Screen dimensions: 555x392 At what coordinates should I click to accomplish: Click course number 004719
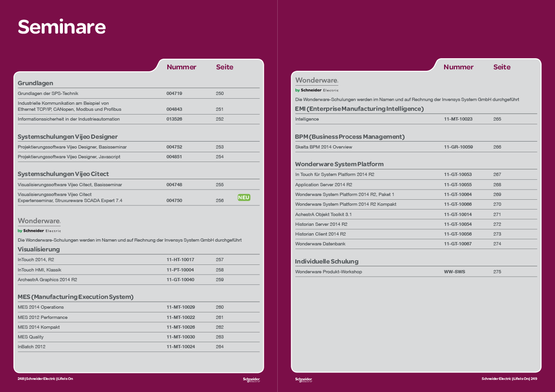point(174,93)
